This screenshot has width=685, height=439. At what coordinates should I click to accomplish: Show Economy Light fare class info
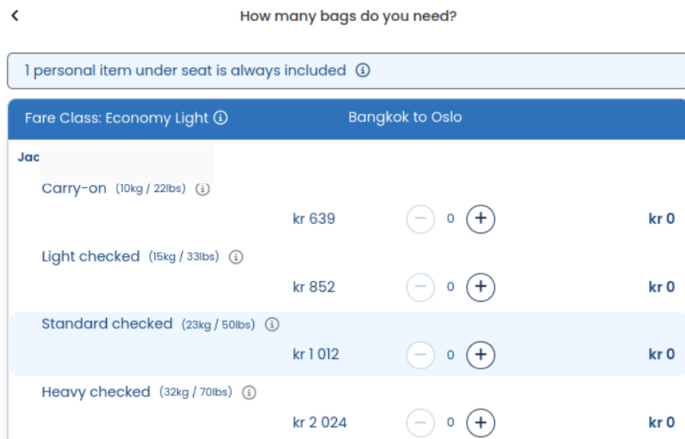[x=221, y=118]
